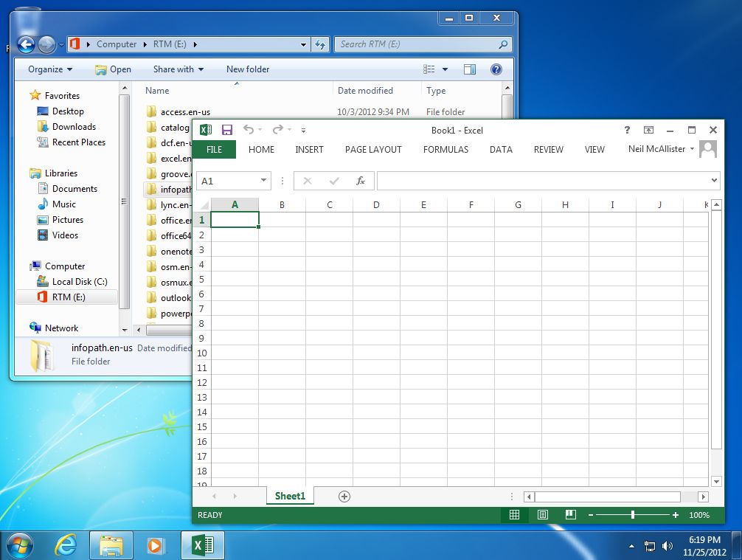Open the PAGE LAYOUT ribbon tab
The width and height of the screenshot is (742, 560).
(373, 150)
